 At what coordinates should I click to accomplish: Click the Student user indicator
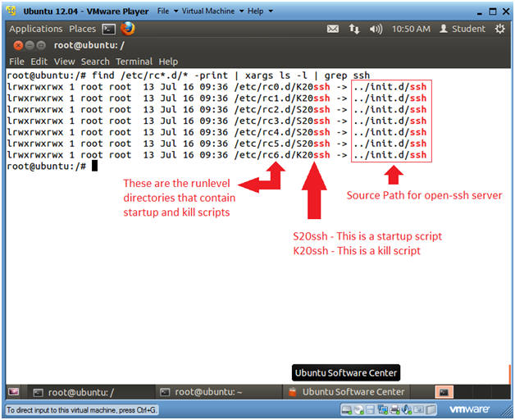click(463, 29)
